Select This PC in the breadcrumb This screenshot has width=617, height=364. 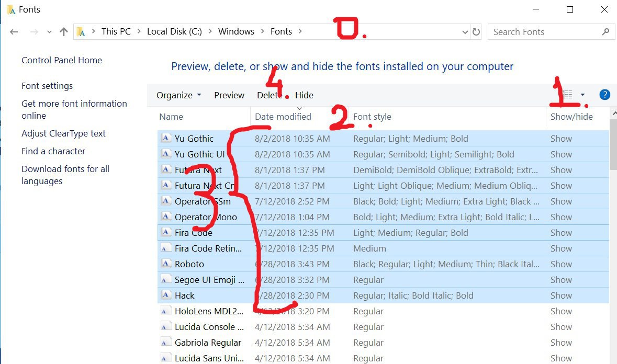pyautogui.click(x=116, y=31)
